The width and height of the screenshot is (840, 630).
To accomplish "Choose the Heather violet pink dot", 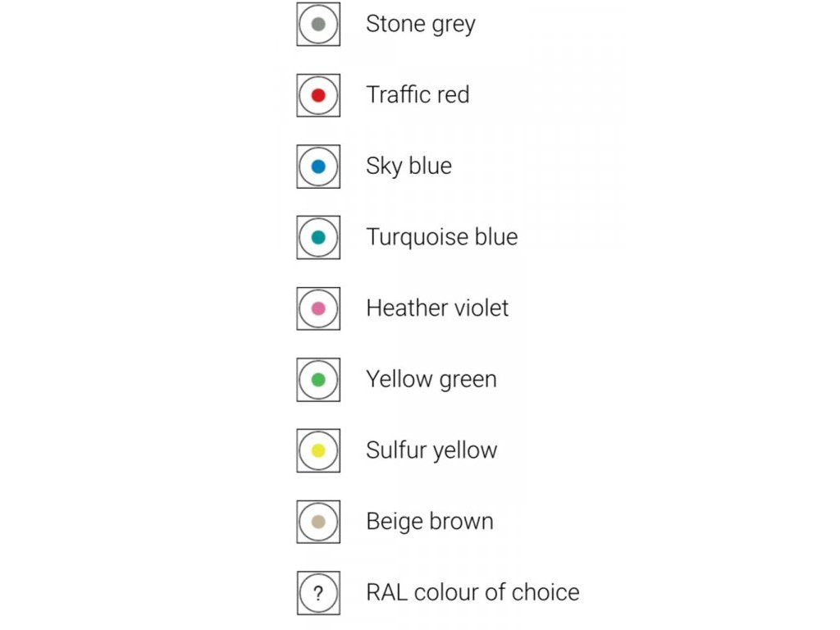I will pos(318,308).
